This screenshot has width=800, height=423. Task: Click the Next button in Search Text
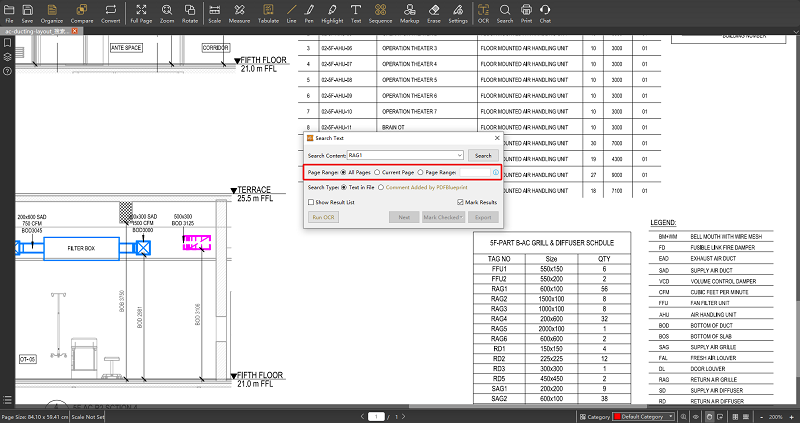[404, 217]
